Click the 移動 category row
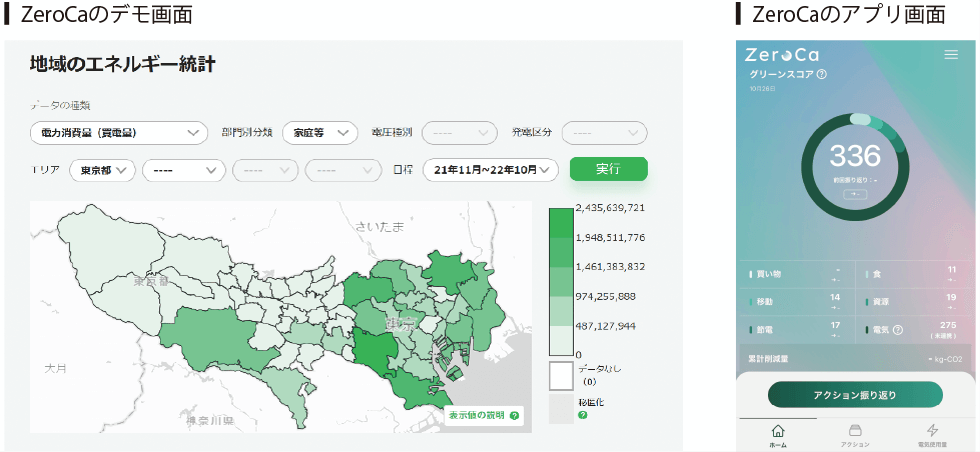Screen dimensions: 980x452 (x=797, y=301)
